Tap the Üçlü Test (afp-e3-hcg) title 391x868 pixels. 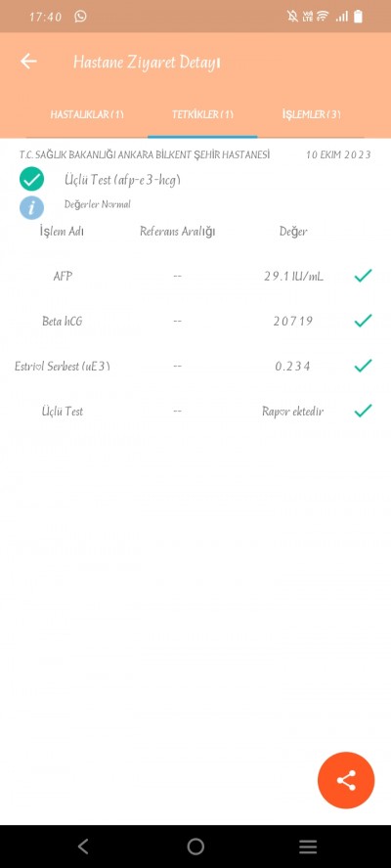122,180
